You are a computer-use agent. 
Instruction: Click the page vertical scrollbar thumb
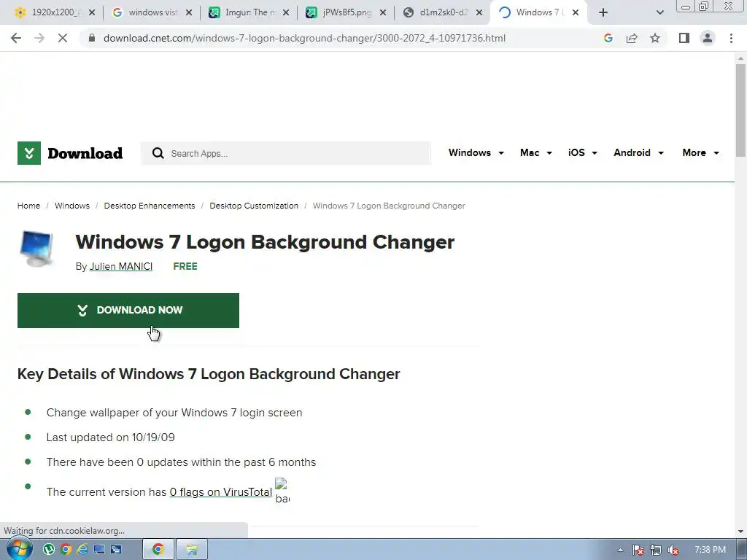click(x=740, y=111)
